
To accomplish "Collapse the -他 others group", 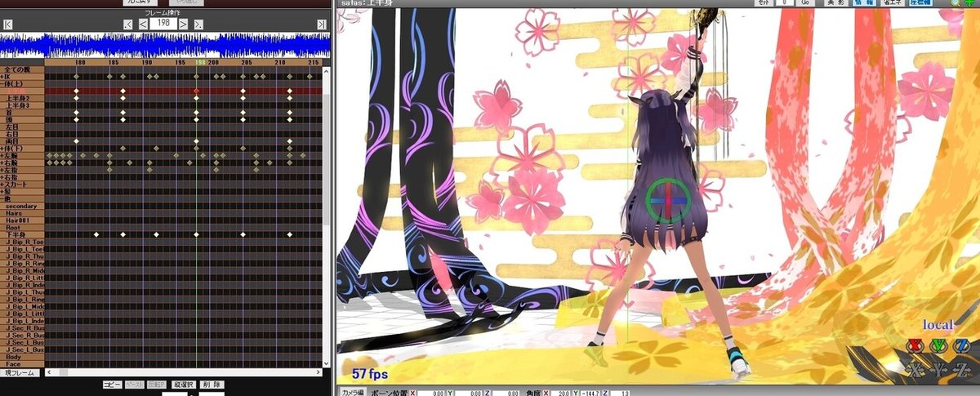I will 22,198.
